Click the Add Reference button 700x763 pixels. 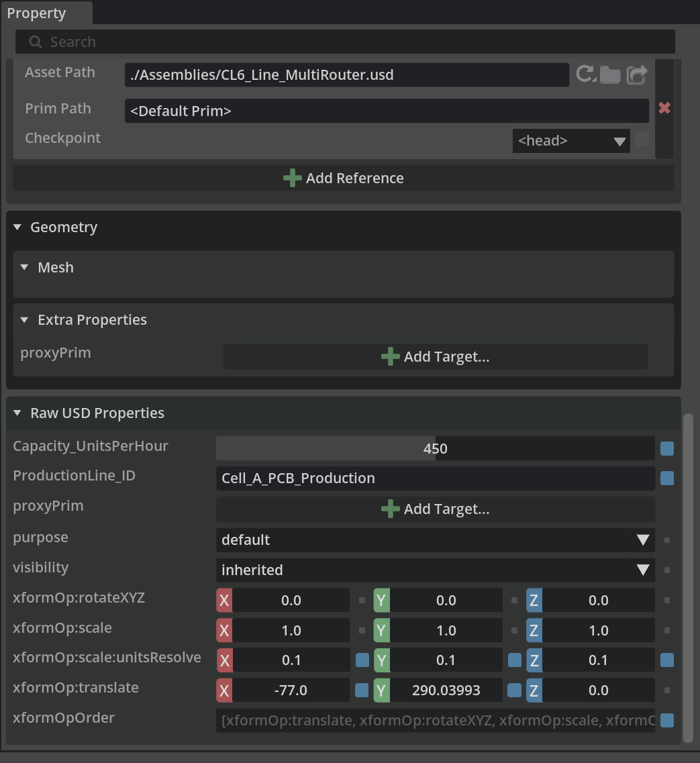point(344,179)
